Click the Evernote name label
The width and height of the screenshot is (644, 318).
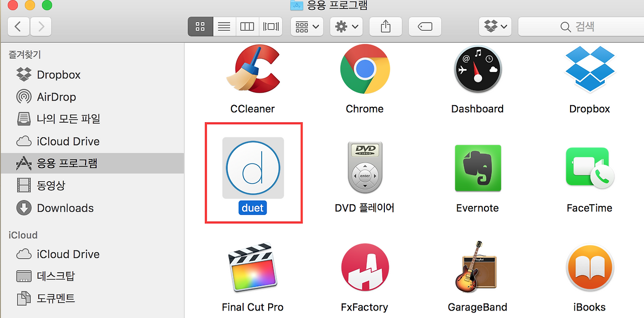[477, 208]
